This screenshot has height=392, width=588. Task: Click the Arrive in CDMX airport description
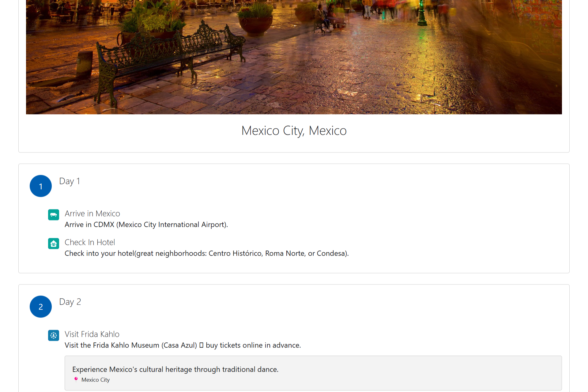tap(146, 224)
